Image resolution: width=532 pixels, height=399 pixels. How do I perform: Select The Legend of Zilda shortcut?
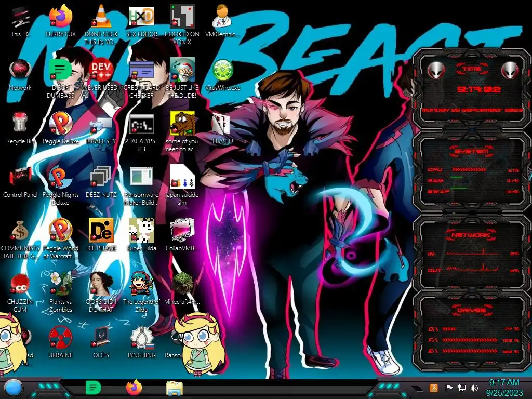coord(141,293)
